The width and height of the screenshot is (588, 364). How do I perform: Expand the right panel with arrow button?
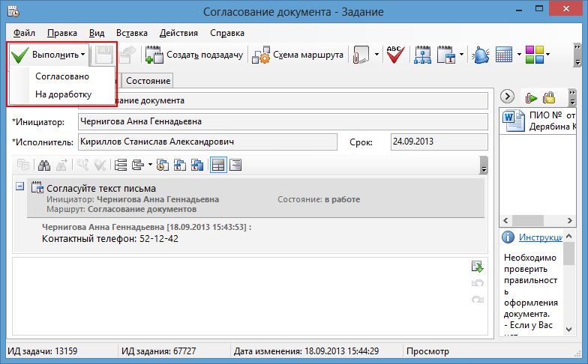pyautogui.click(x=507, y=97)
